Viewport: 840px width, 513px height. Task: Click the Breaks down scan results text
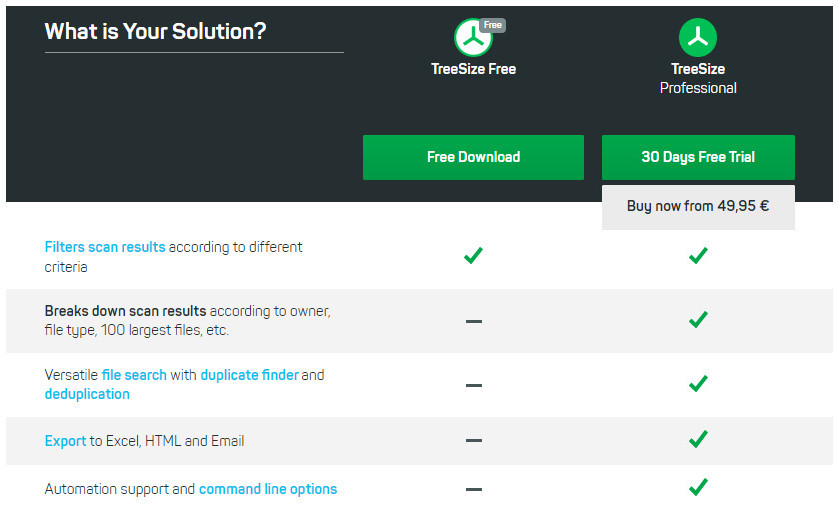[x=125, y=311]
